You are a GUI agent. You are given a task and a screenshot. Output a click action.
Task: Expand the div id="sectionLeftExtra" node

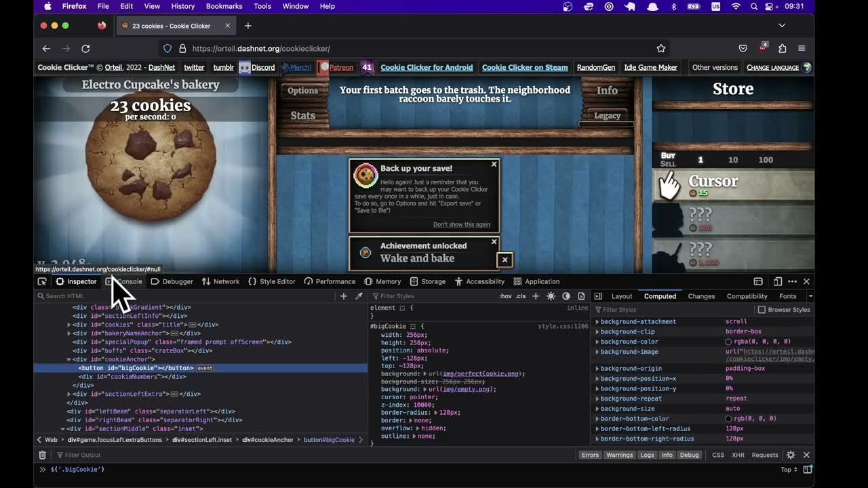(x=68, y=394)
